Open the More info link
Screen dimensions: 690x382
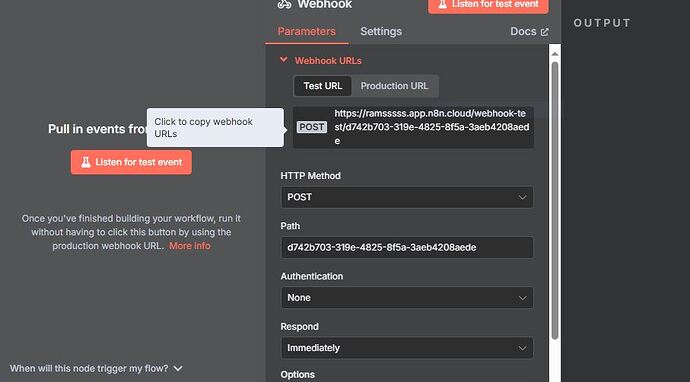pos(190,246)
